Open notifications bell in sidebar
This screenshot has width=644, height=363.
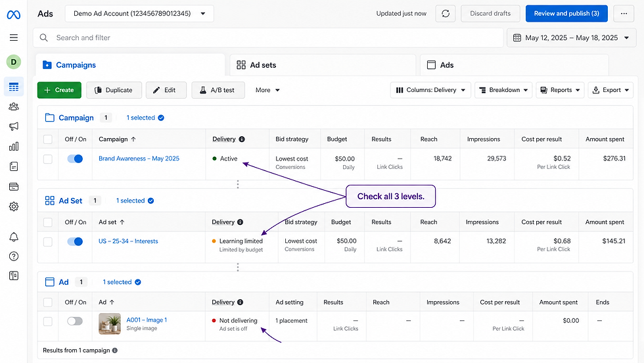[x=14, y=237]
